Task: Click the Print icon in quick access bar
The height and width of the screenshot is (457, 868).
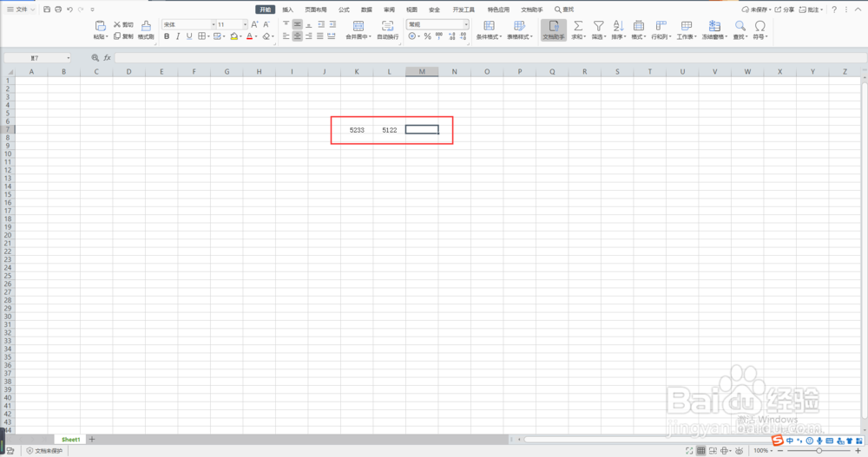Action: click(x=58, y=10)
